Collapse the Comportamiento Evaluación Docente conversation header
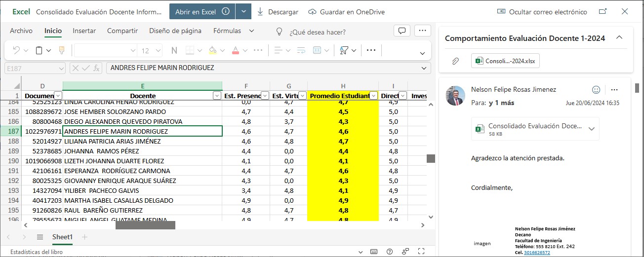This screenshot has height=257, width=644. tap(619, 38)
